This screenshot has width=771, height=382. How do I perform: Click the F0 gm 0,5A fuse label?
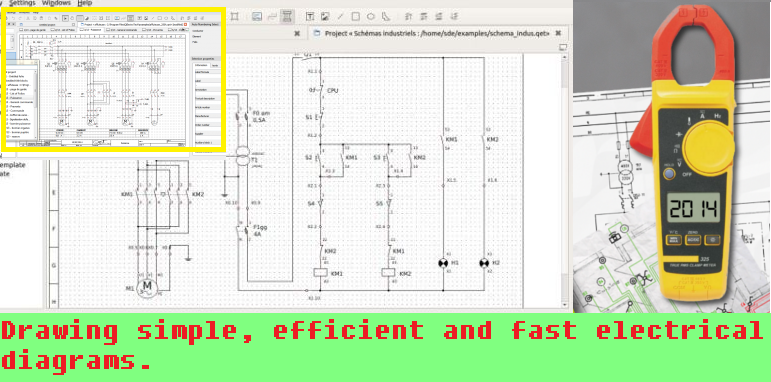pyautogui.click(x=261, y=117)
